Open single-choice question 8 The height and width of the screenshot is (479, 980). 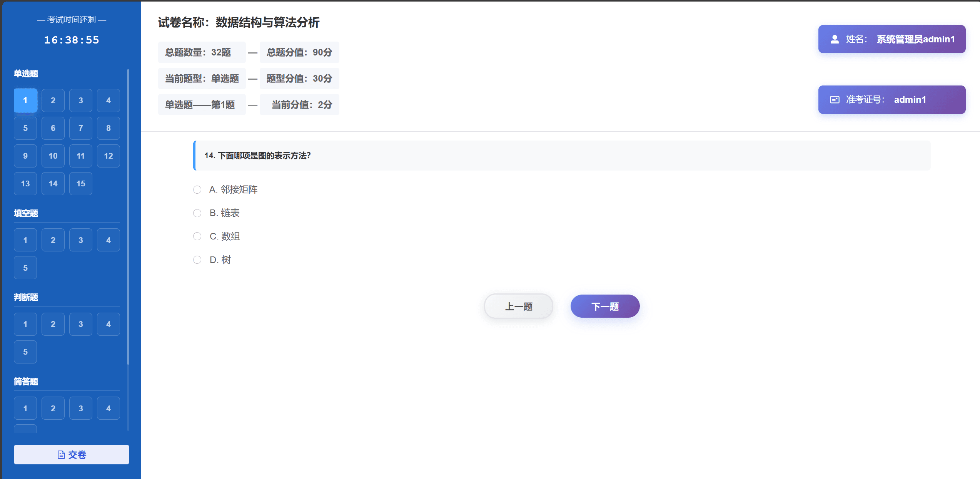(x=109, y=128)
